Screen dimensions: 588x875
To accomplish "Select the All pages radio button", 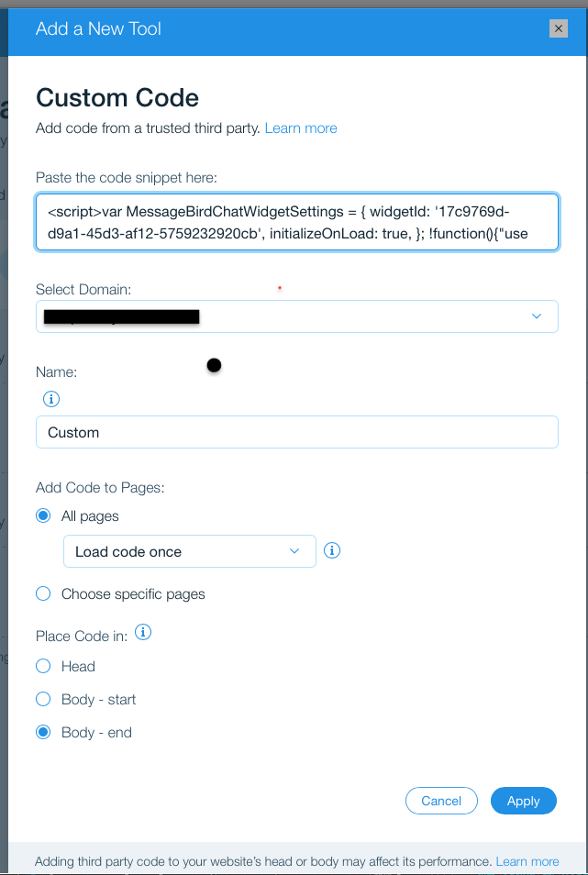I will [43, 516].
